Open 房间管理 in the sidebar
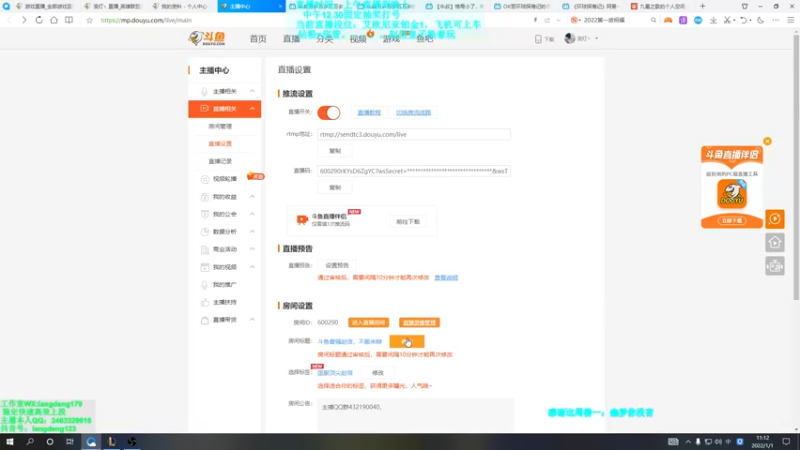 [x=220, y=127]
